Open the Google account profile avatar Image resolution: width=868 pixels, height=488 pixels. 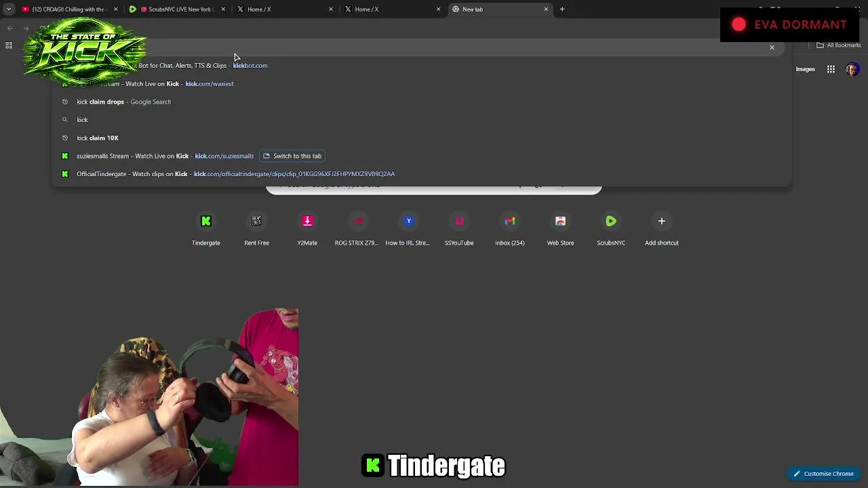tap(852, 69)
